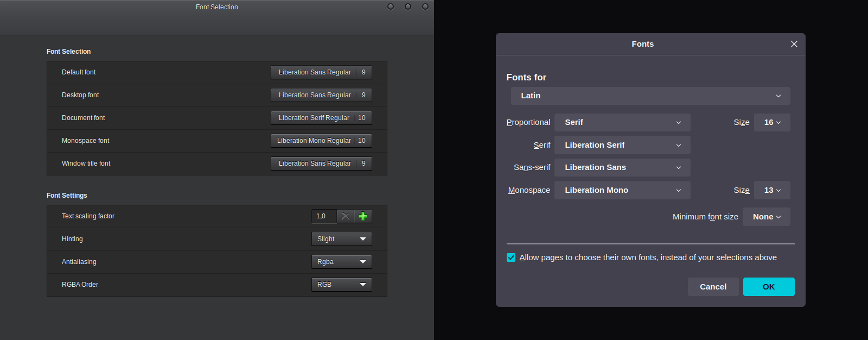868x340 pixels.
Task: Close the Fonts dialog
Action: [794, 44]
